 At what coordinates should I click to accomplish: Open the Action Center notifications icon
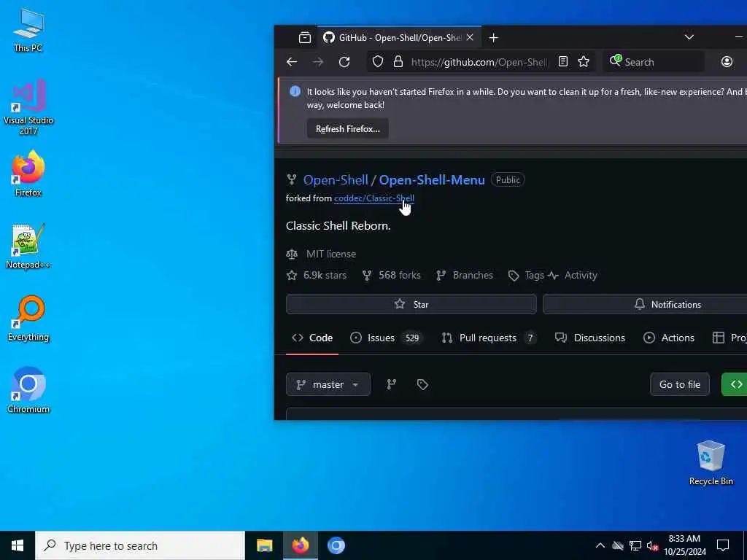pos(723,545)
